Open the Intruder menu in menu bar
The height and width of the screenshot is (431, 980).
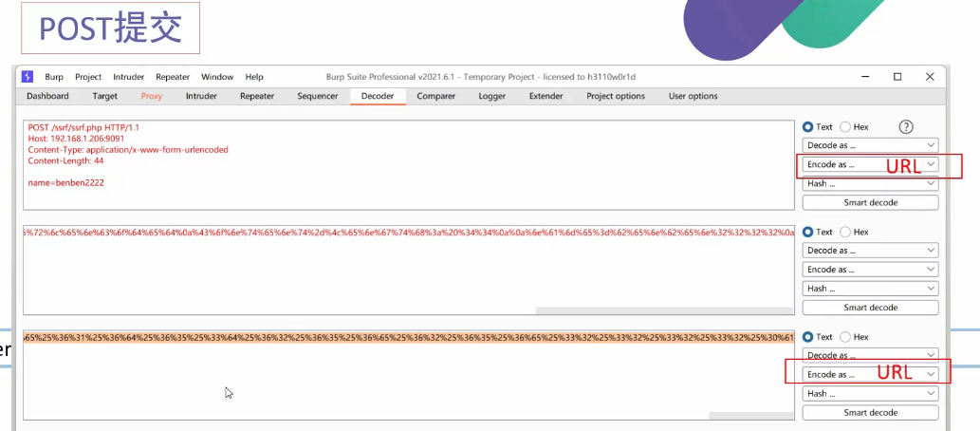tap(128, 77)
